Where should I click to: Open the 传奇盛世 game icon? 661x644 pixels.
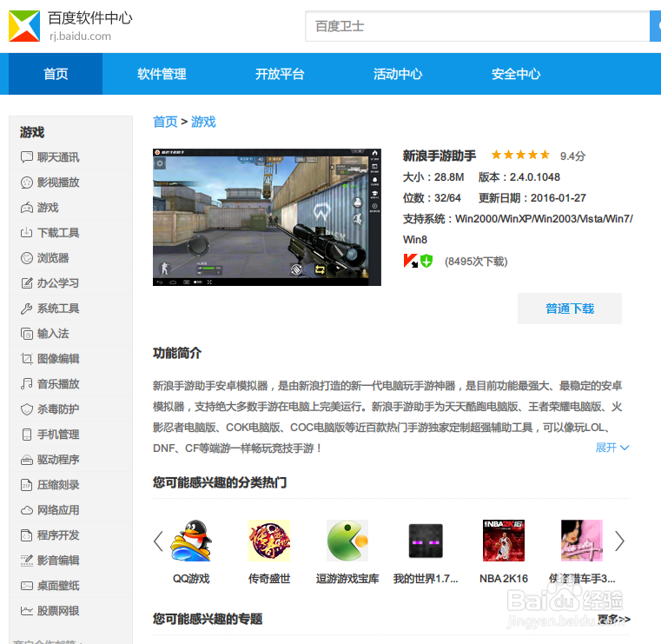point(269,541)
